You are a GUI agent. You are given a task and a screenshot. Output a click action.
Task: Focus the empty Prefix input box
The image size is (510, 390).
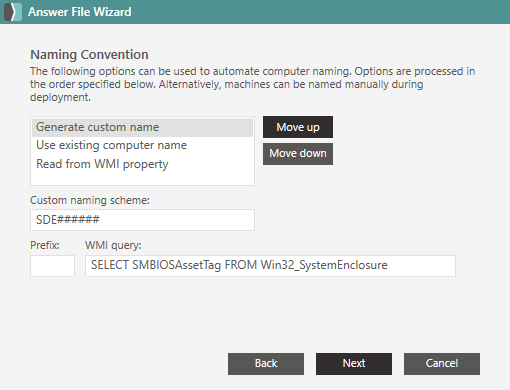click(52, 266)
